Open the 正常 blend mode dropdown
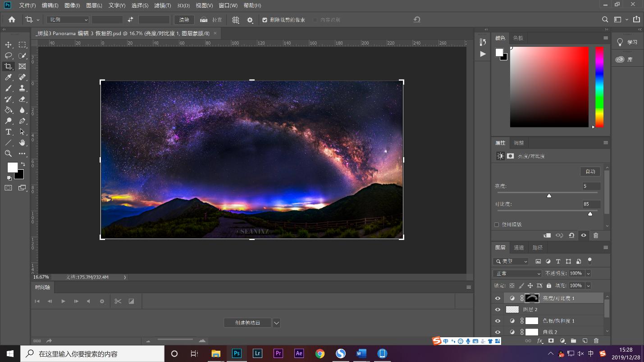644x362 pixels. [517, 273]
